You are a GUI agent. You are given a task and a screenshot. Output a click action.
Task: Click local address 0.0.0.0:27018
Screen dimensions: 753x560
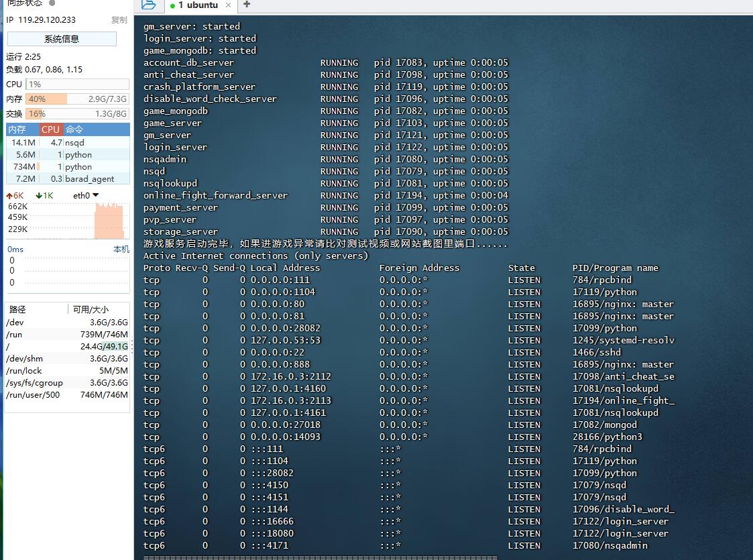pyautogui.click(x=285, y=425)
